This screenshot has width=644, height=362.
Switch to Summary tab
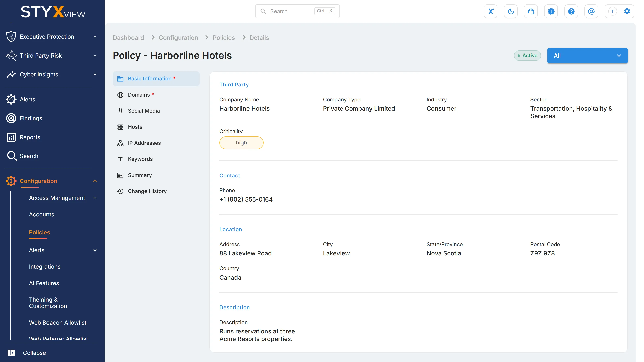156,175
